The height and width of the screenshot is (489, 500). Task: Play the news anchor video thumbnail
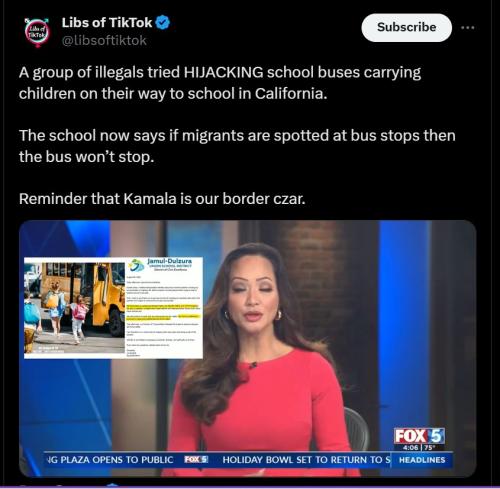click(247, 349)
